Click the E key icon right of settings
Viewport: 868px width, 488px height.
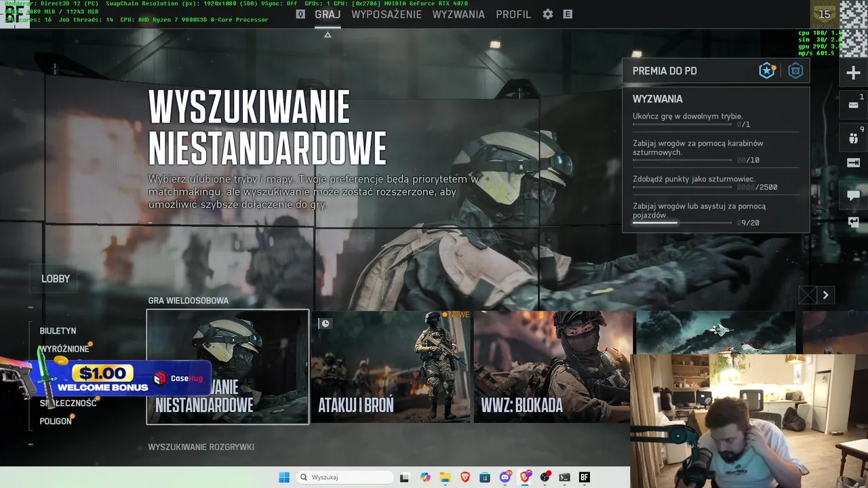coord(568,14)
